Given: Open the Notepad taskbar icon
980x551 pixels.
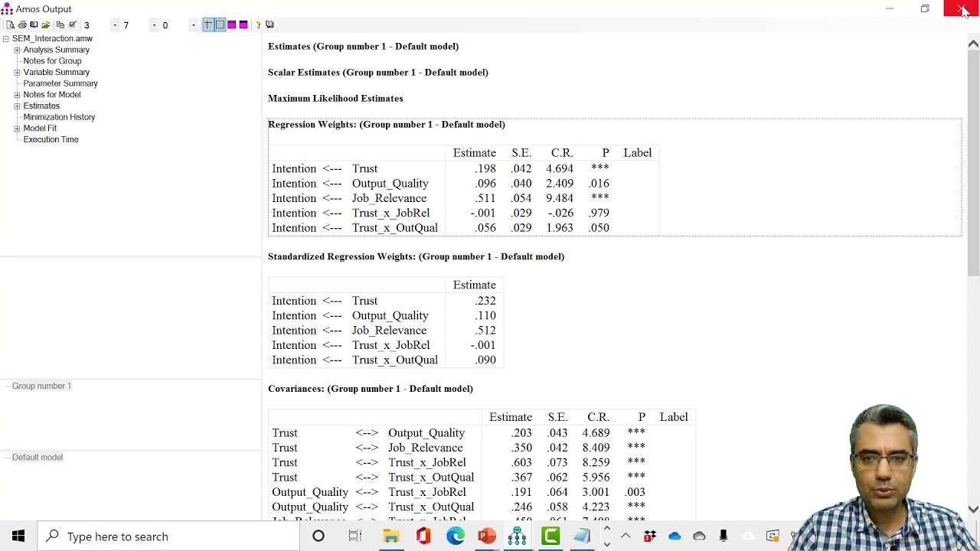Looking at the screenshot, I should tap(582, 536).
